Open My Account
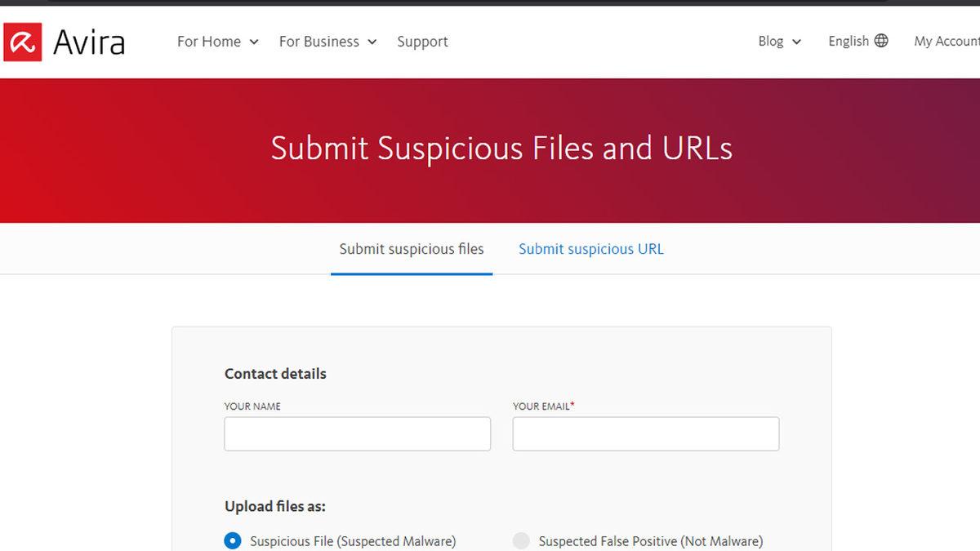The height and width of the screenshot is (551, 980). pos(946,41)
